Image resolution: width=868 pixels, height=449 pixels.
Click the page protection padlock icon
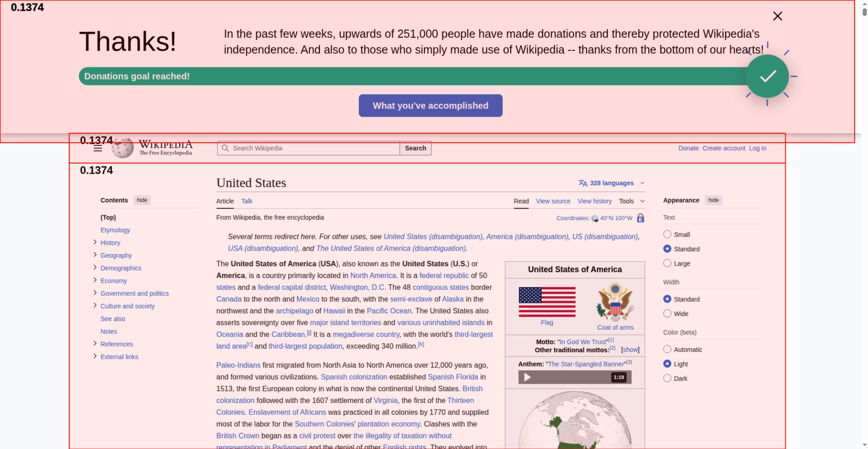tap(640, 218)
